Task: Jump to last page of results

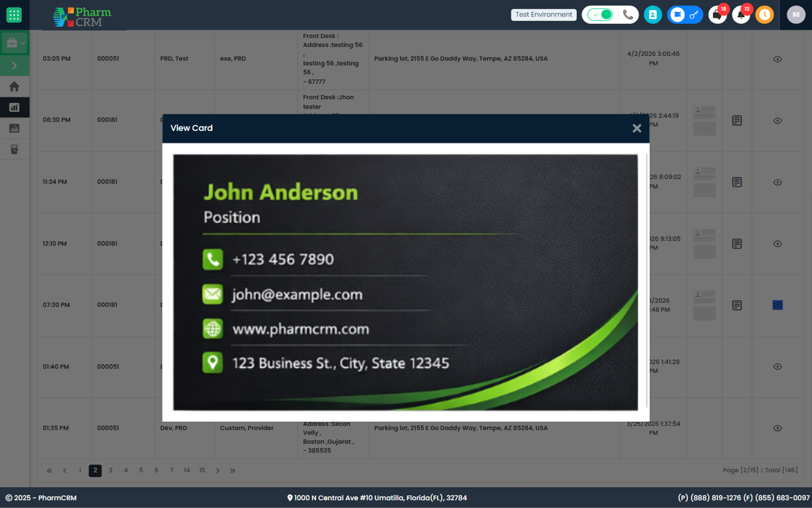Action: point(232,471)
